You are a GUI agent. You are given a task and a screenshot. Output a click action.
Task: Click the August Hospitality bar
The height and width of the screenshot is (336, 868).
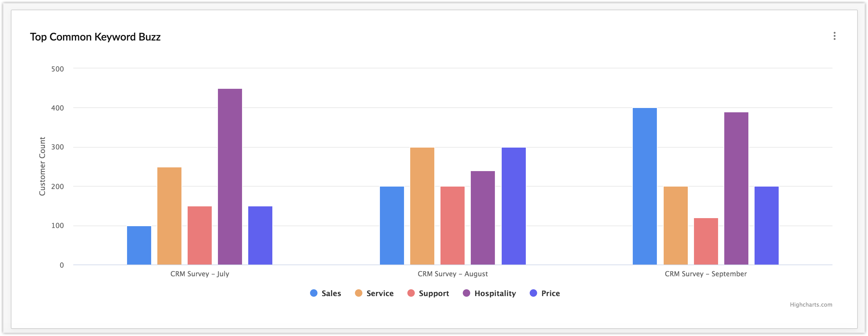click(483, 218)
